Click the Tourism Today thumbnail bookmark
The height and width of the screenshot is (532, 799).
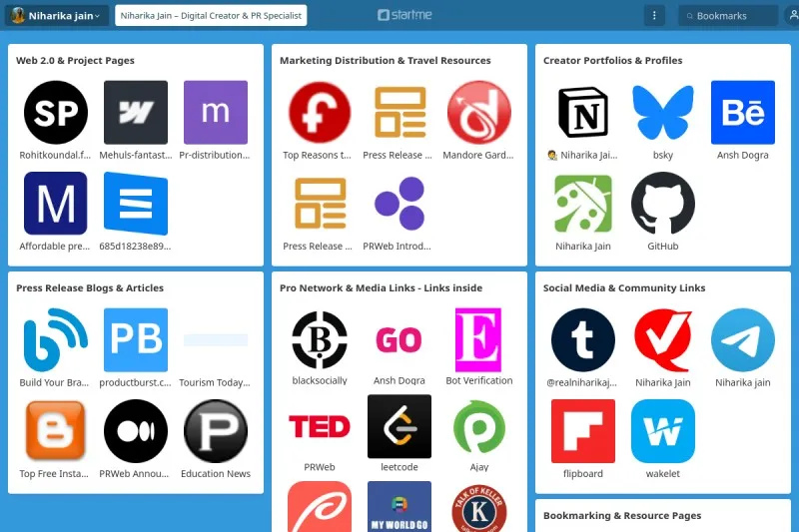[216, 340]
